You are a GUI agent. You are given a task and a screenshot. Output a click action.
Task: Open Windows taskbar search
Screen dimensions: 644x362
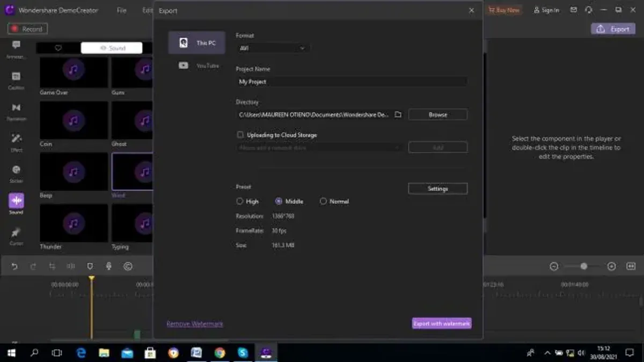coord(35,353)
